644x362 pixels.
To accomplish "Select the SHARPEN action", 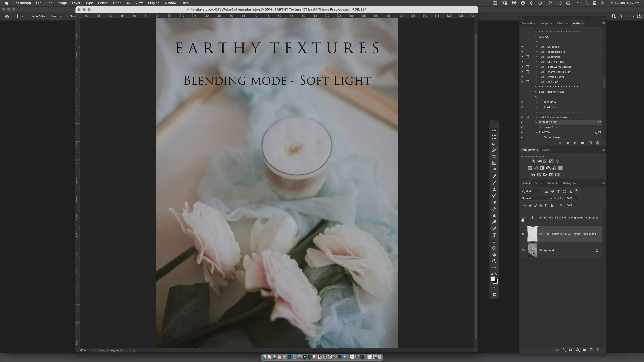I will [x=550, y=102].
